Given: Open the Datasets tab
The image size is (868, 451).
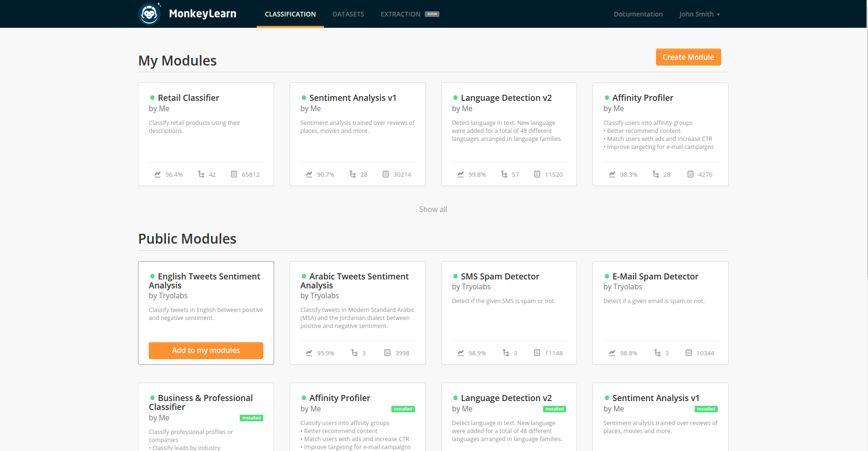Looking at the screenshot, I should pyautogui.click(x=348, y=14).
